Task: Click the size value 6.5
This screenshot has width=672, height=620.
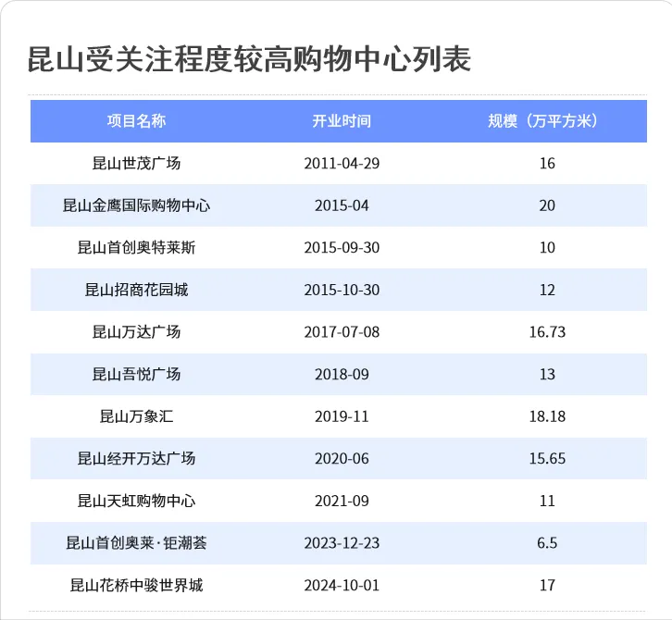Action: click(x=547, y=543)
